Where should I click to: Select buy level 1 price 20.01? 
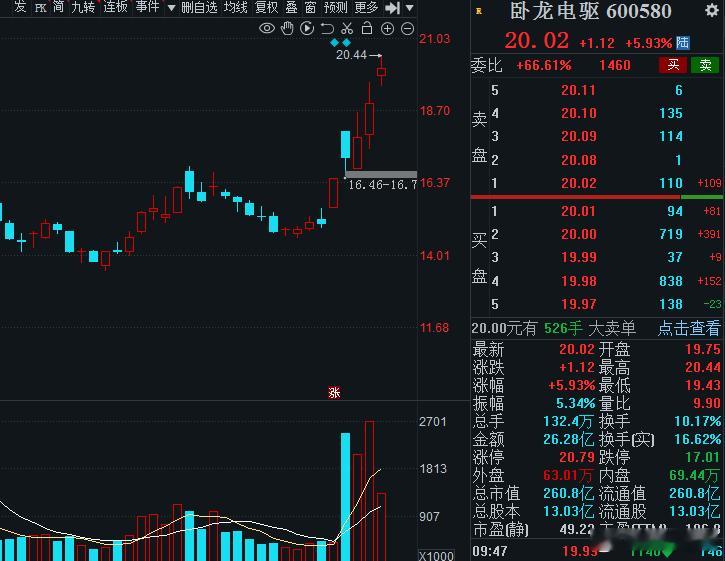point(578,211)
